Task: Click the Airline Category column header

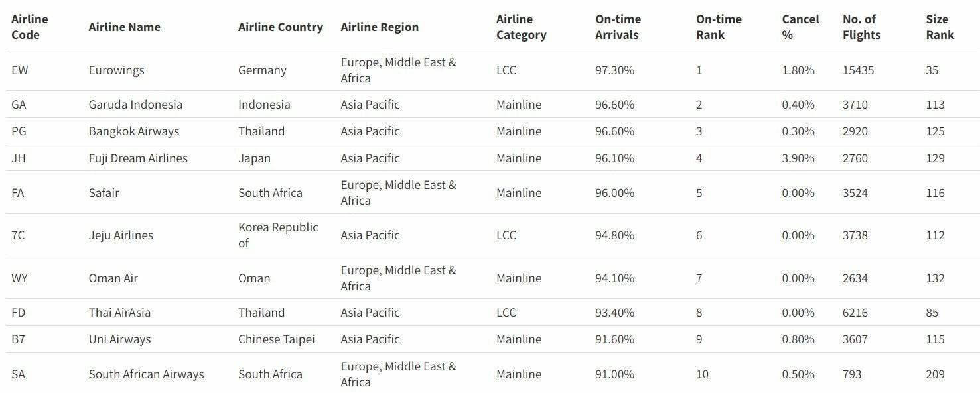Action: tap(521, 27)
